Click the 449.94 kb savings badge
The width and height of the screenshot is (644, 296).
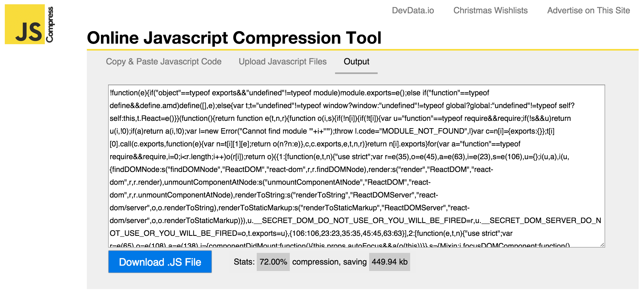[x=389, y=262]
